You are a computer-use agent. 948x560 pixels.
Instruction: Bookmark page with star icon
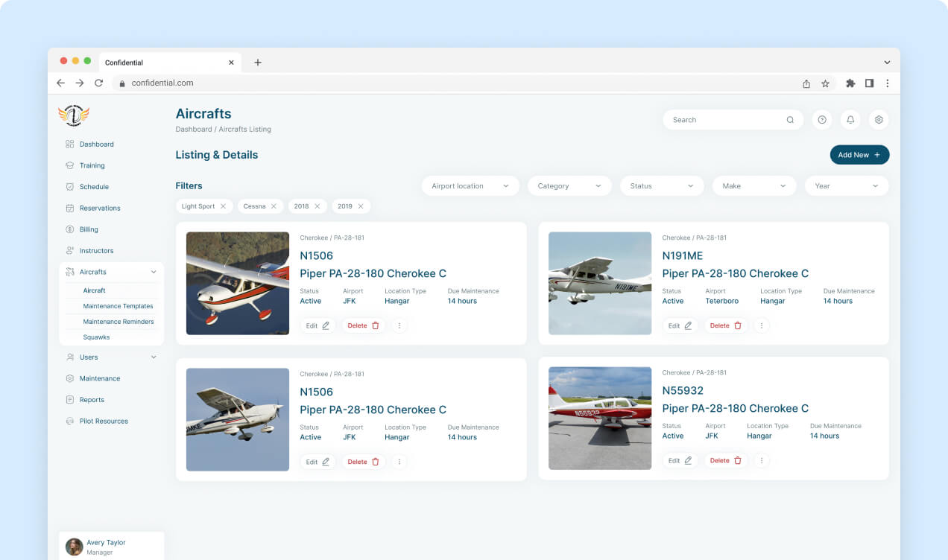825,83
